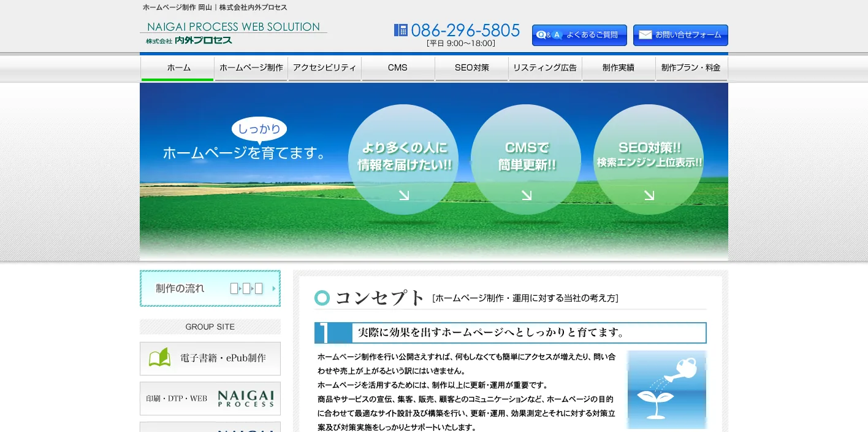Open the よくあるご質問 button
This screenshot has width=868, height=432.
[x=579, y=35]
